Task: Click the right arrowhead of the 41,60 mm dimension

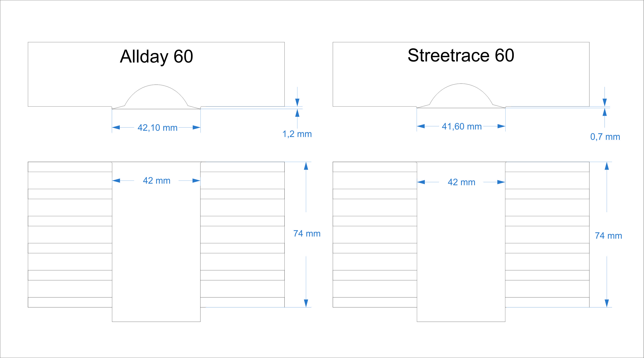Action: click(x=501, y=126)
